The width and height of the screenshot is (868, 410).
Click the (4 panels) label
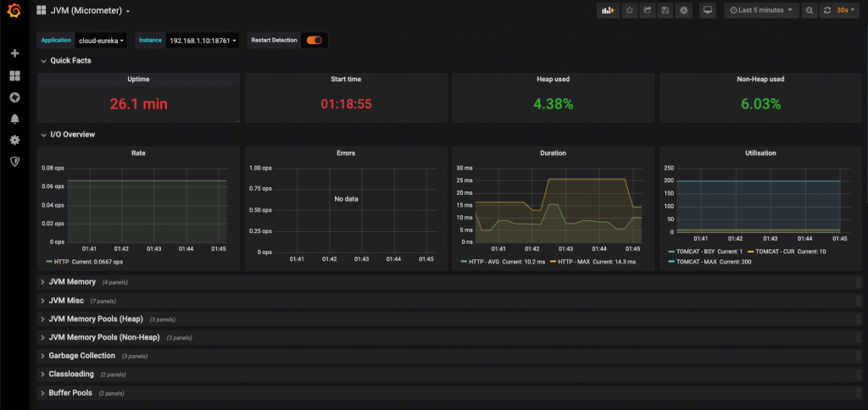pos(115,283)
